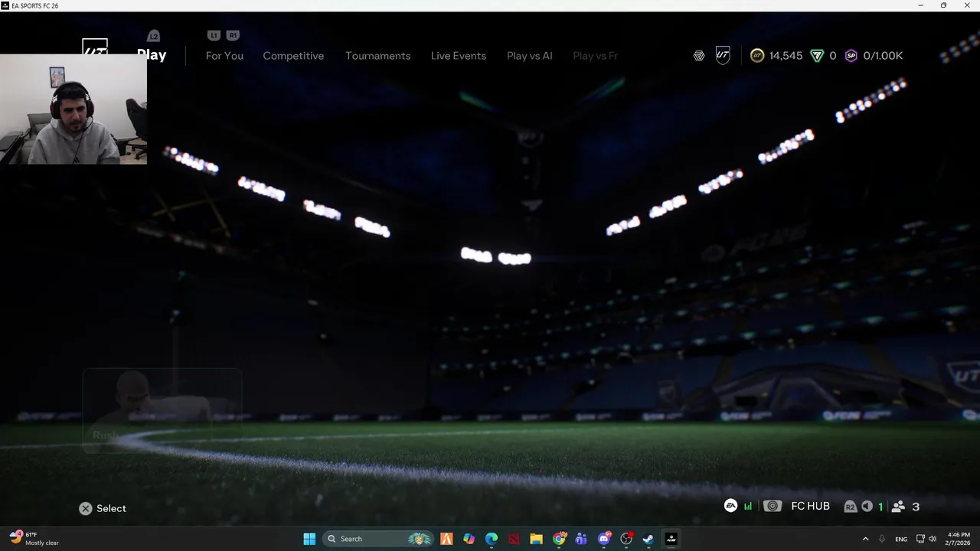
Task: Open the FC HUB label
Action: pyautogui.click(x=810, y=506)
